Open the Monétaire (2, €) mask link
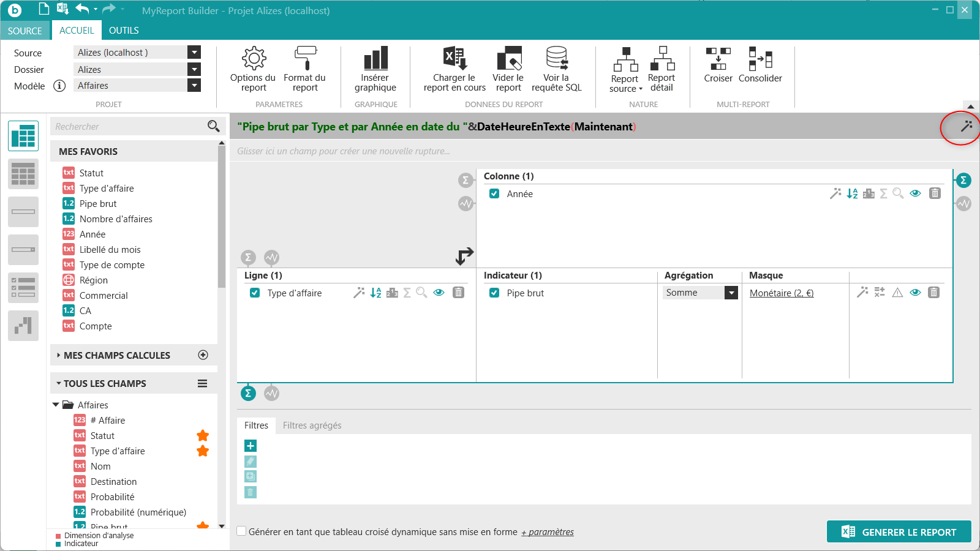980x551 pixels. point(782,293)
